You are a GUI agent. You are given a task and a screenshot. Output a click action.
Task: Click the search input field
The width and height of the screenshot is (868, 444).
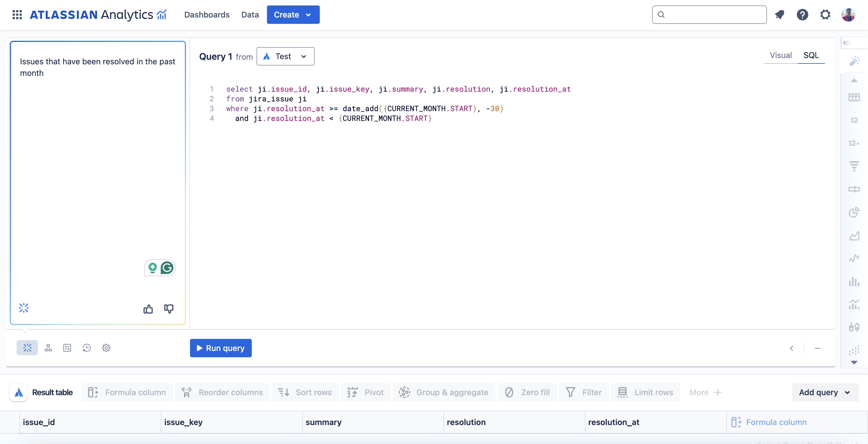click(x=709, y=14)
